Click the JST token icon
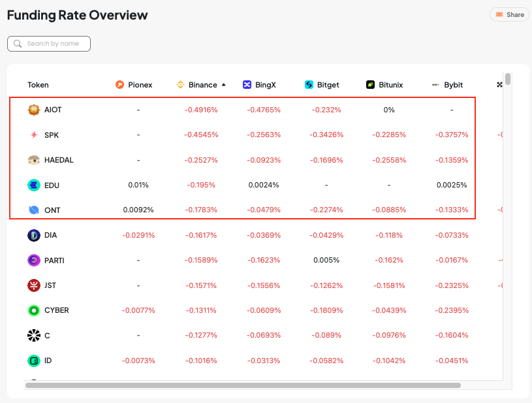 34,285
